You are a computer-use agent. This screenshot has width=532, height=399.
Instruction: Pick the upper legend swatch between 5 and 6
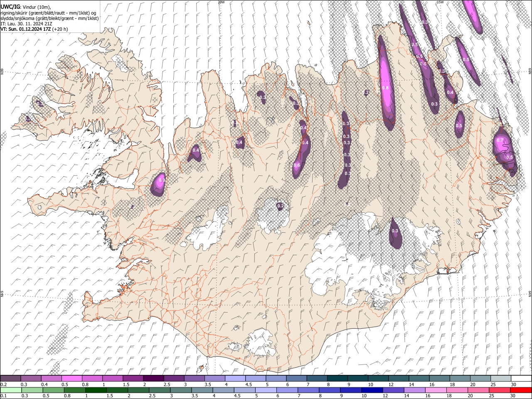coord(276,379)
